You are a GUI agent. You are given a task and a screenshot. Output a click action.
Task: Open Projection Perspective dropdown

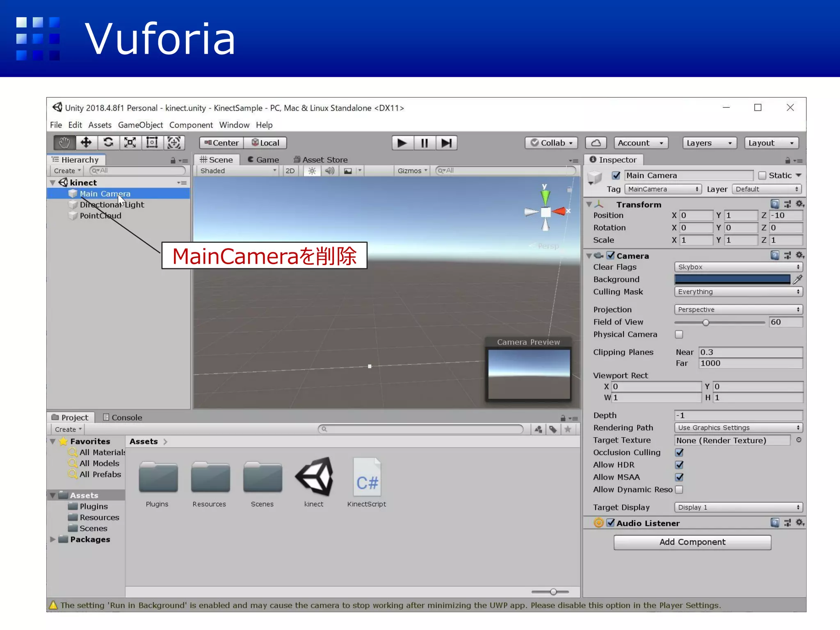coord(738,310)
